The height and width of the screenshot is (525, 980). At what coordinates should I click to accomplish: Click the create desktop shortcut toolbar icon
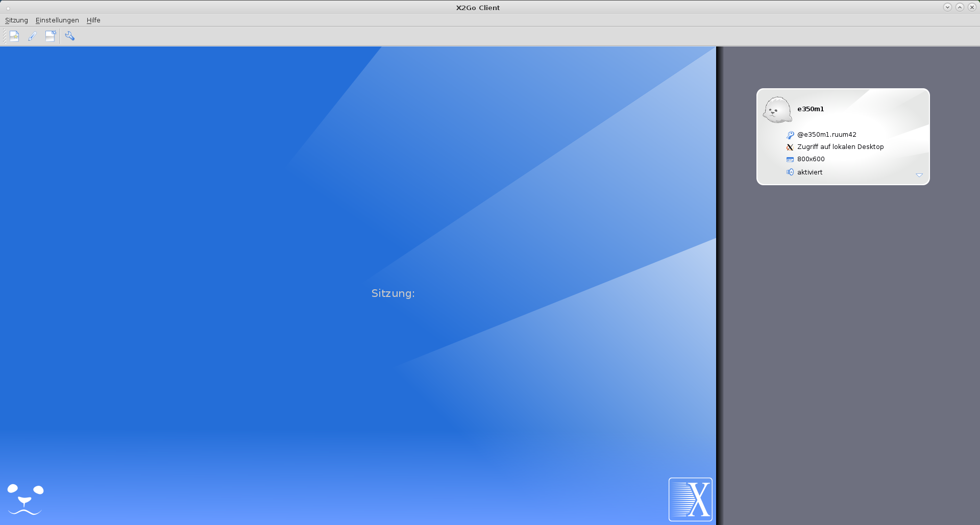pyautogui.click(x=50, y=36)
